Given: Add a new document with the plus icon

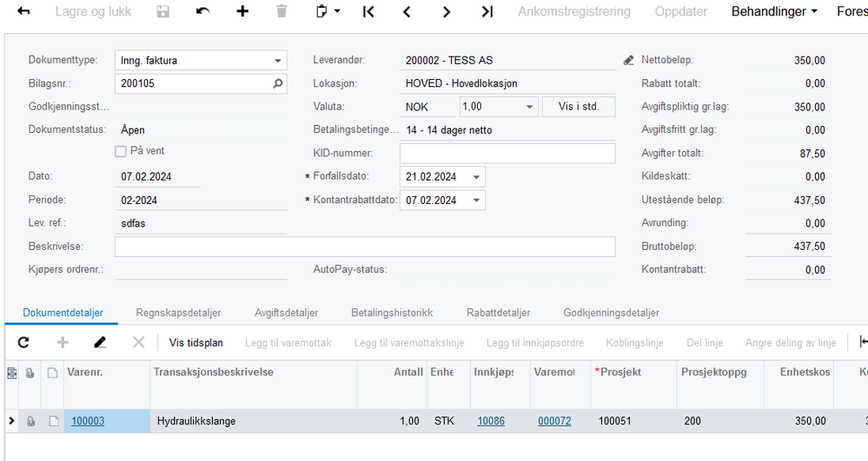Looking at the screenshot, I should pyautogui.click(x=242, y=11).
